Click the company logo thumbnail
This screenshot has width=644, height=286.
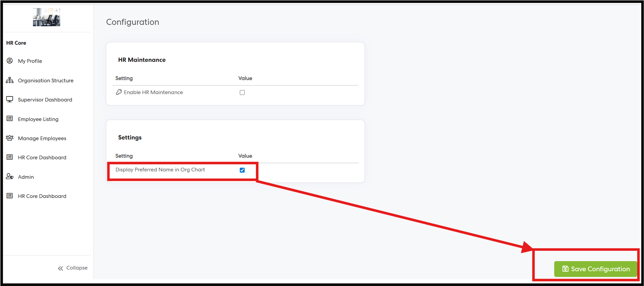(46, 17)
